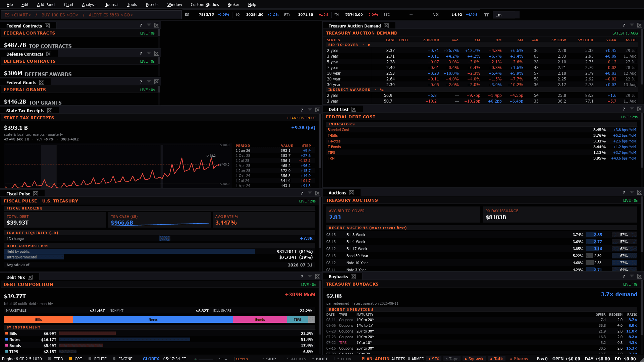Enable the Tape status toggle
Viewport: 644px width, 362px height.
(452, 359)
